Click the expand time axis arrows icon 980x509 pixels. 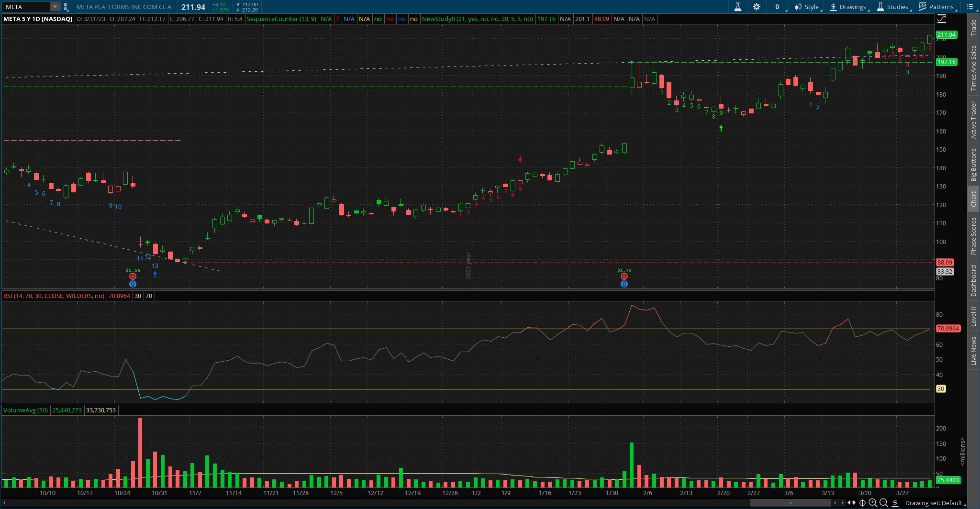pyautogui.click(x=851, y=503)
